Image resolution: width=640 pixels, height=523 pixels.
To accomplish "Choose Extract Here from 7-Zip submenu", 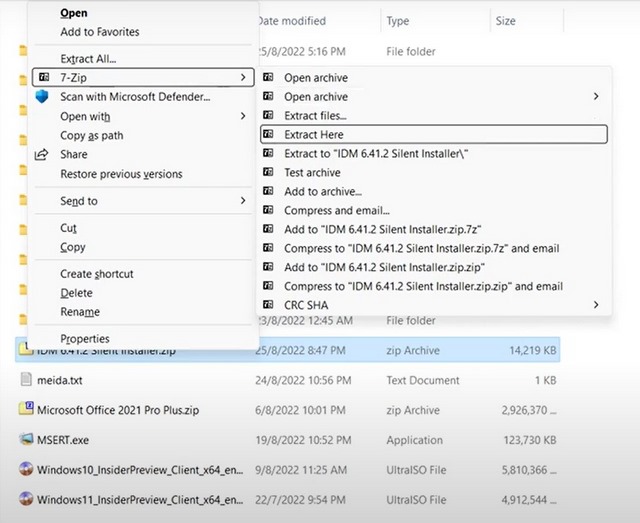I will pos(315,134).
